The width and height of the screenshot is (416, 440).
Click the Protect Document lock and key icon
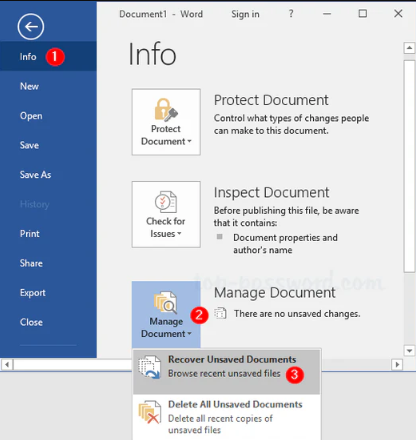(x=166, y=109)
